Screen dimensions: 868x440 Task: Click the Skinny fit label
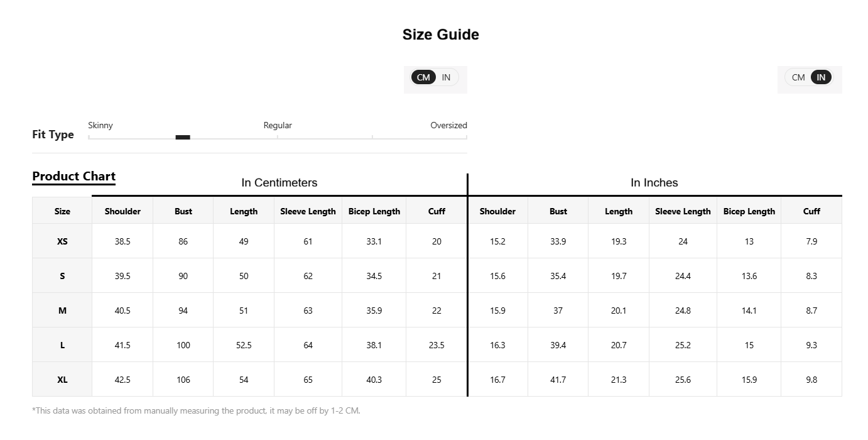(x=100, y=125)
